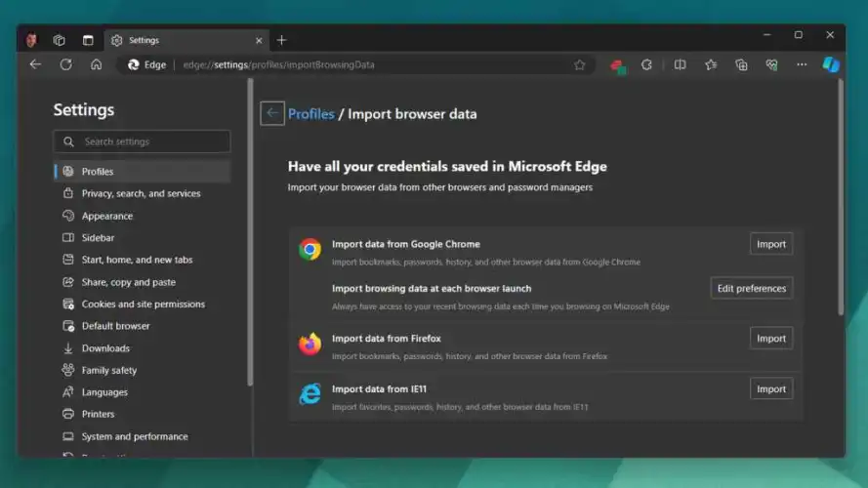Go back to Profiles via breadcrumb link
This screenshot has height=488, width=868.
[x=310, y=114]
